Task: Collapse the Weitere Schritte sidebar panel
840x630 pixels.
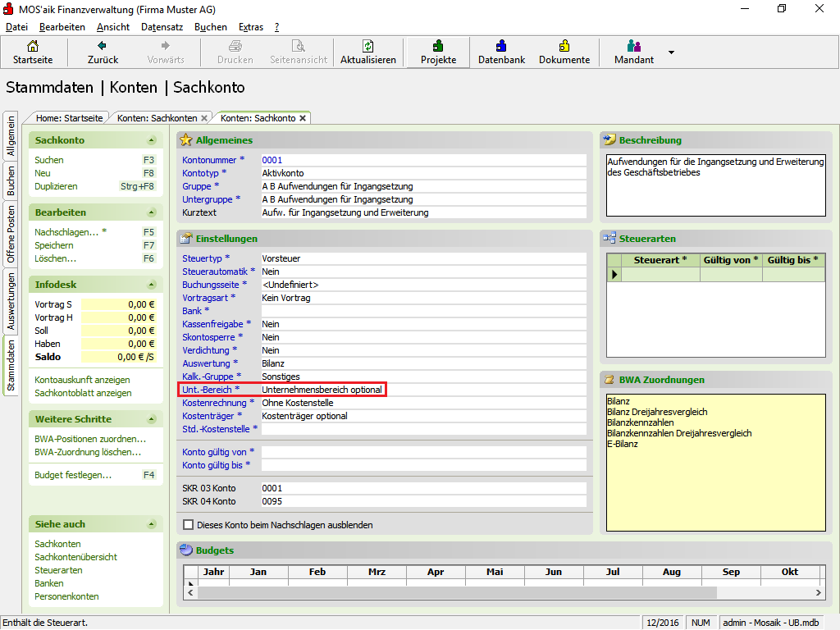Action: (152, 419)
